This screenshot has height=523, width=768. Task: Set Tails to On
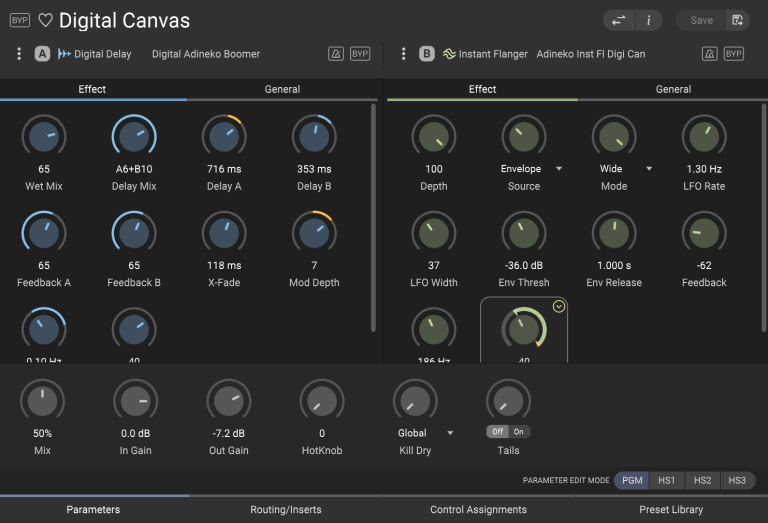coord(519,431)
